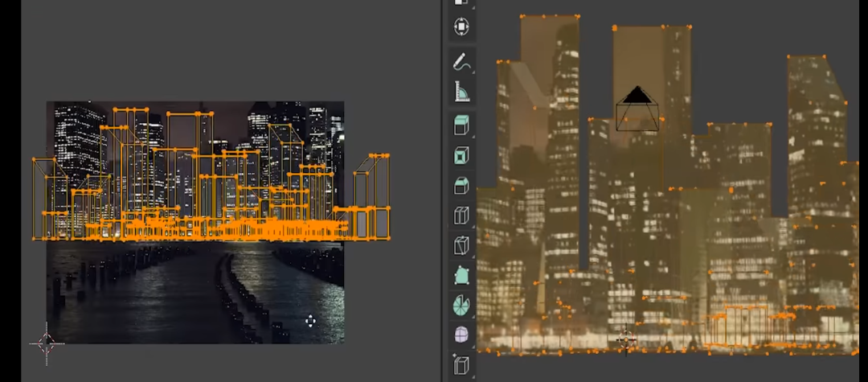The height and width of the screenshot is (382, 868).
Task: Select the Spin tool
Action: click(461, 306)
